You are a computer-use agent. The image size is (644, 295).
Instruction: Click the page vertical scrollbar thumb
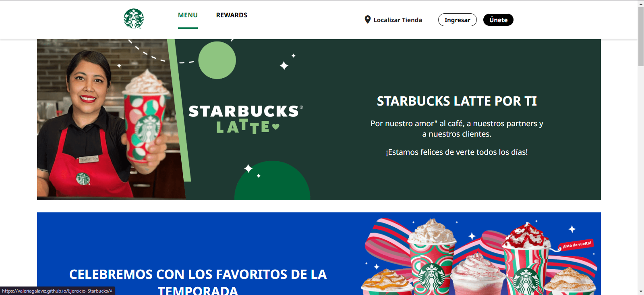pyautogui.click(x=641, y=36)
